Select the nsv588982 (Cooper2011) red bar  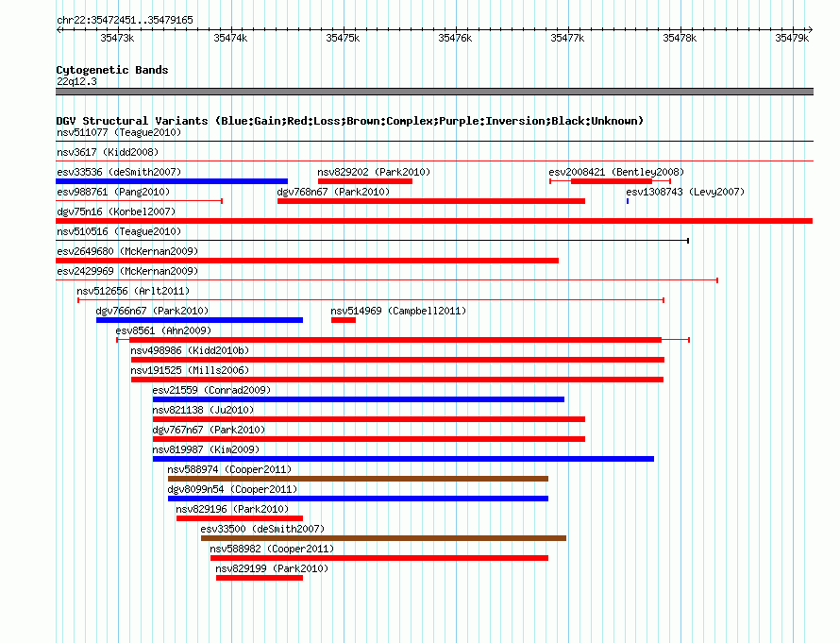pos(379,558)
